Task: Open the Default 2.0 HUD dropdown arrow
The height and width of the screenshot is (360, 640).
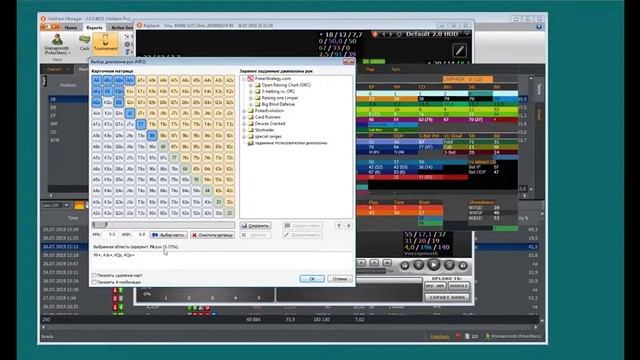Action: coord(467,34)
